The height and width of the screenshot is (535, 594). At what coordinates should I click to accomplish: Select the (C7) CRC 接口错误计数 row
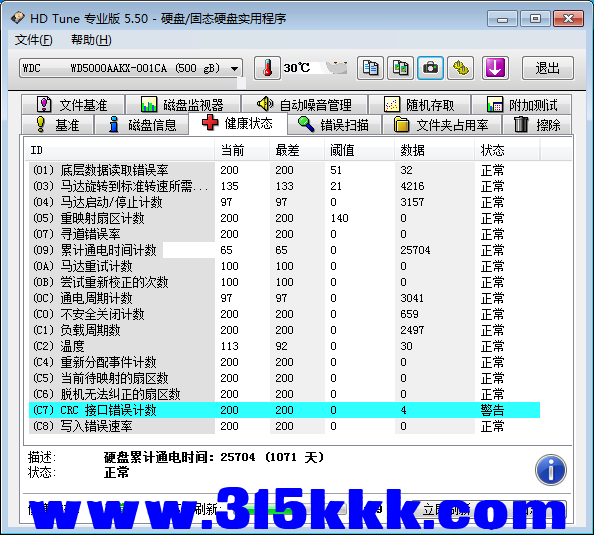(x=284, y=410)
